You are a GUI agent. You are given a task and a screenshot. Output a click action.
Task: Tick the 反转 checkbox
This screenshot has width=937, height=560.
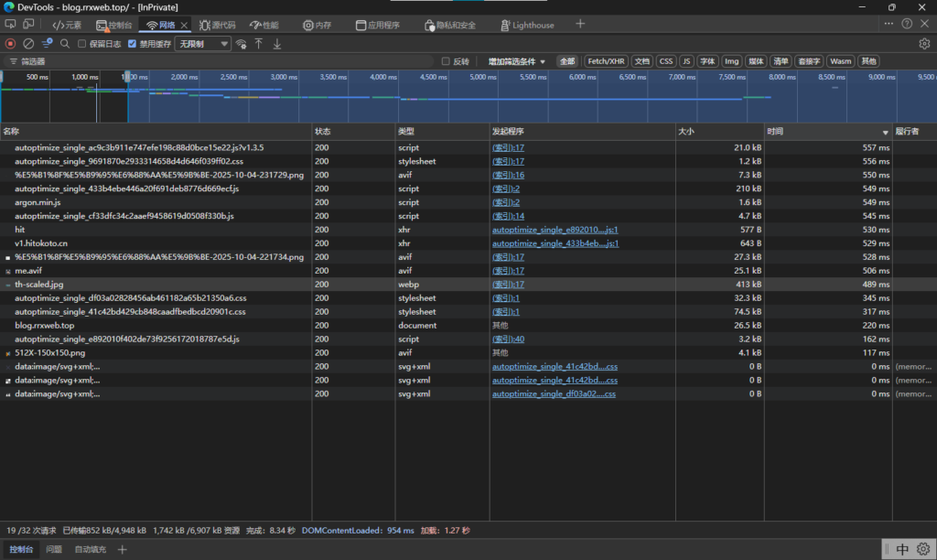tap(446, 61)
